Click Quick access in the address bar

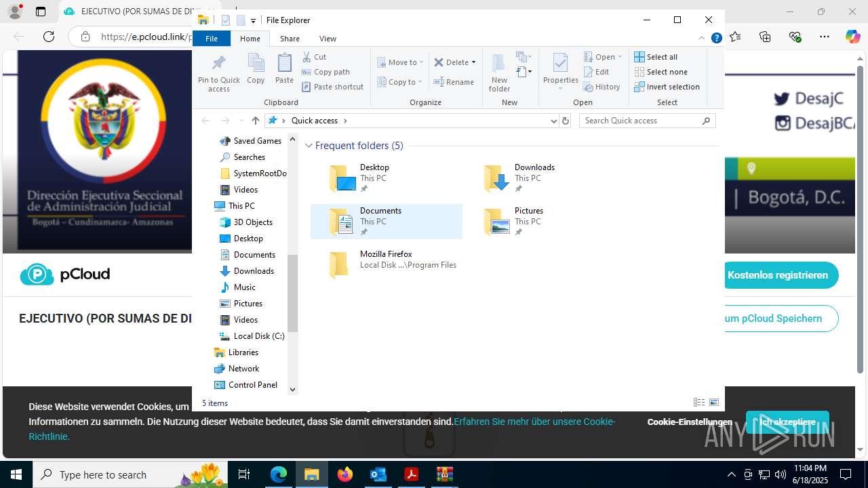coord(315,121)
